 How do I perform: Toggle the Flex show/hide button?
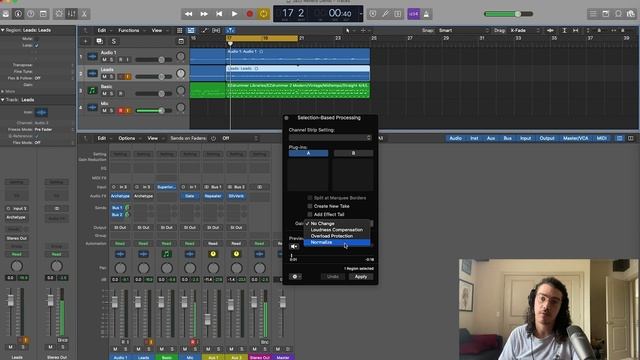pos(216,30)
